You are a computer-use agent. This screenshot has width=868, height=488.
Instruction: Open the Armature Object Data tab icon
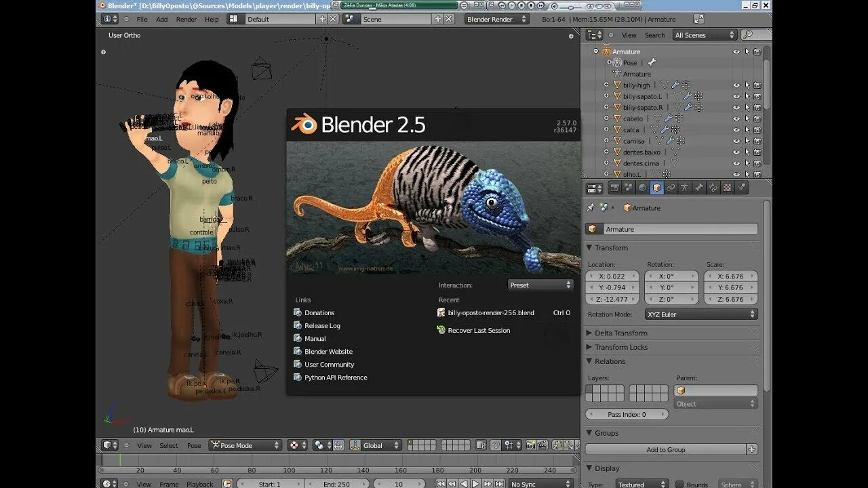coord(685,188)
